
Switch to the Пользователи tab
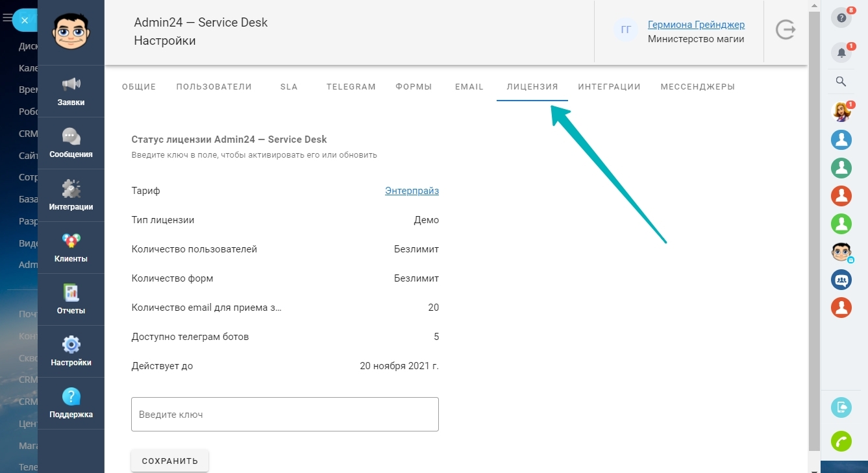tap(214, 87)
